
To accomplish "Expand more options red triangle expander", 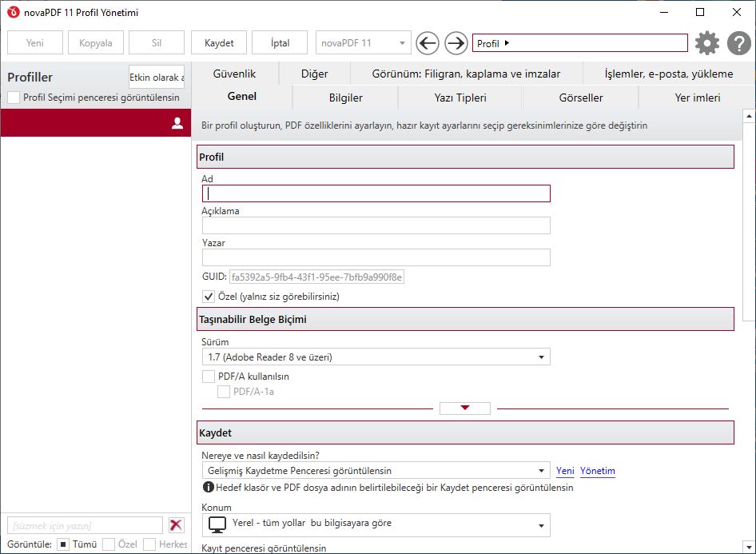I will [465, 408].
